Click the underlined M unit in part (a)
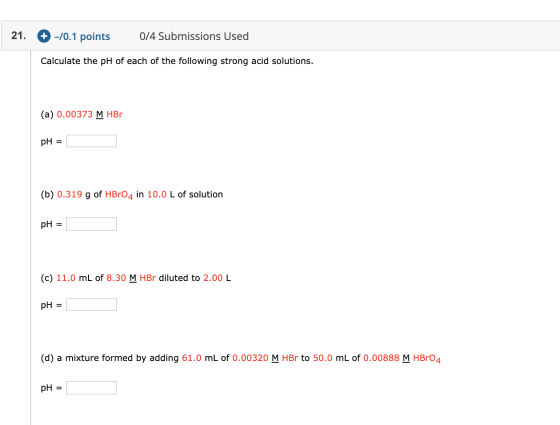The width and height of the screenshot is (560, 425). 100,114
